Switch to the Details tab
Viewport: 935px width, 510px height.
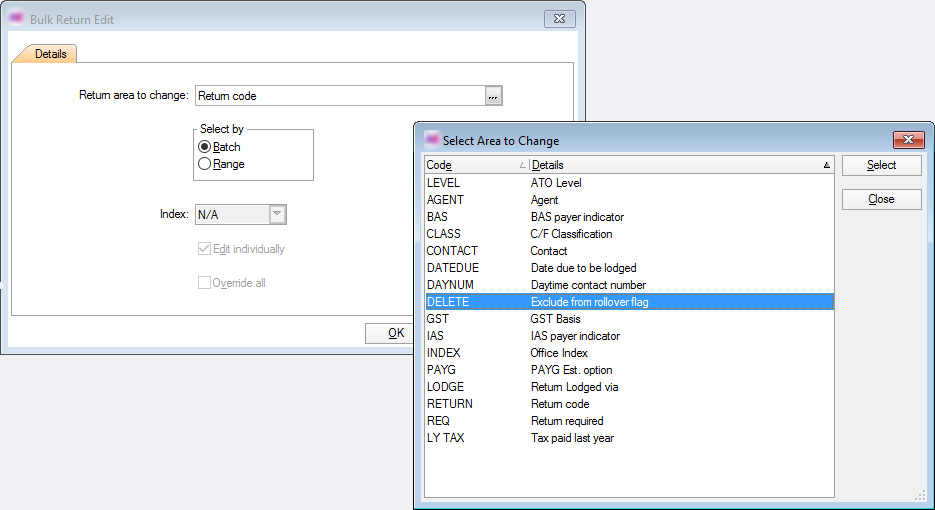click(x=50, y=54)
